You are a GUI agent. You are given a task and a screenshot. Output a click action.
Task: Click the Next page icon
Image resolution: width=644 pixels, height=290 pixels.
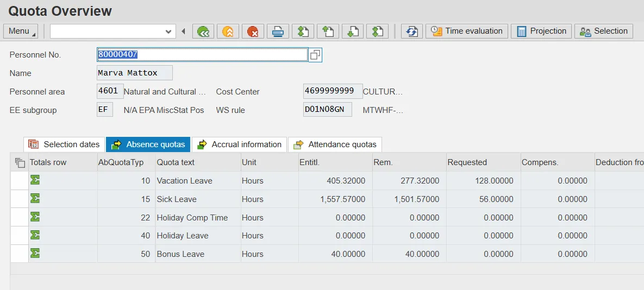pos(352,31)
